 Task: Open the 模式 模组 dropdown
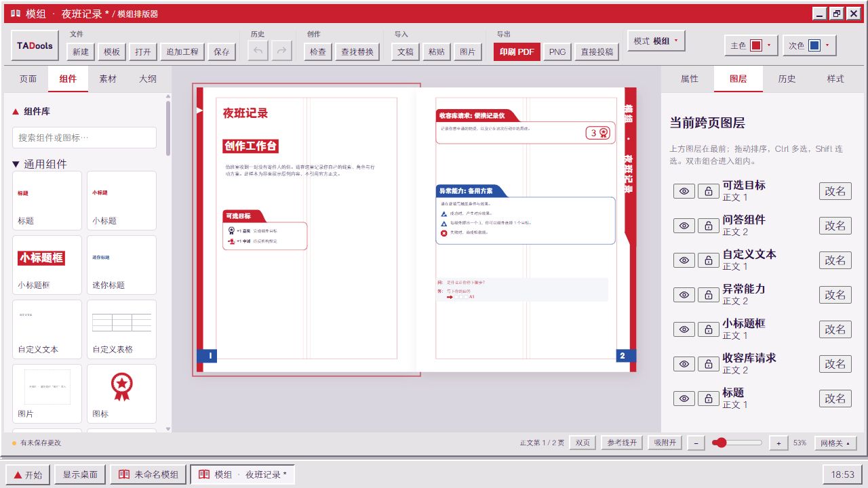(656, 41)
